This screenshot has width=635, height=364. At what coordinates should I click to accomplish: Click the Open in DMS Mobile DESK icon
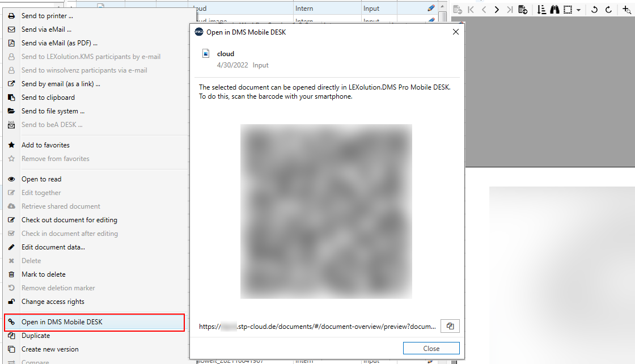pos(11,322)
